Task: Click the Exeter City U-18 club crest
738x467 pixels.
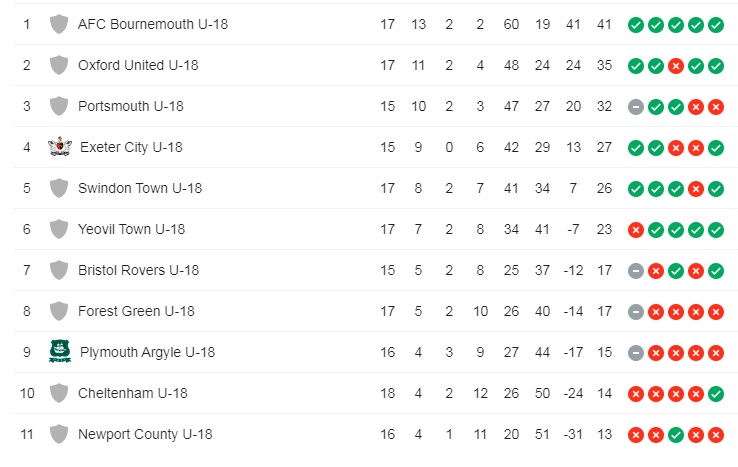Action: 60,146
